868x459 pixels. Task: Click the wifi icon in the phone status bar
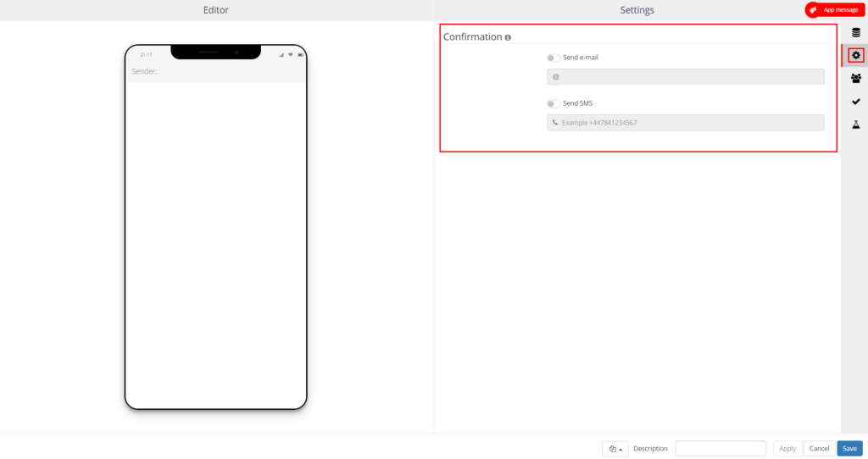click(x=291, y=55)
